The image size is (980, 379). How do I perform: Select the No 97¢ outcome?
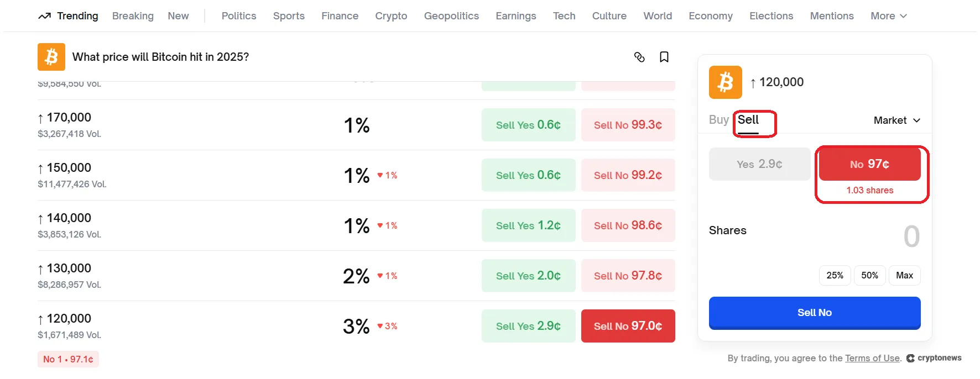pos(869,164)
